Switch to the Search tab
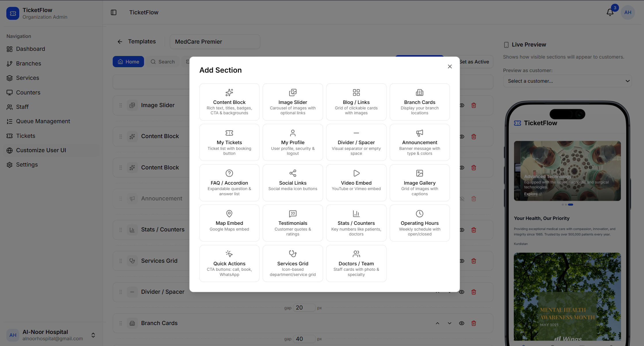 point(163,61)
